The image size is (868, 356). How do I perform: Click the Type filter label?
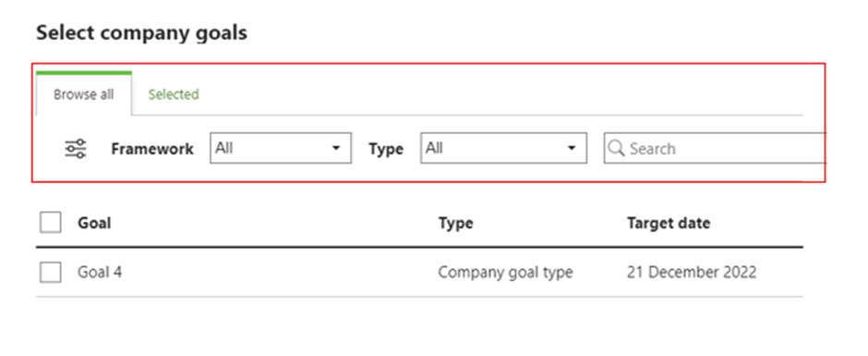click(x=386, y=149)
